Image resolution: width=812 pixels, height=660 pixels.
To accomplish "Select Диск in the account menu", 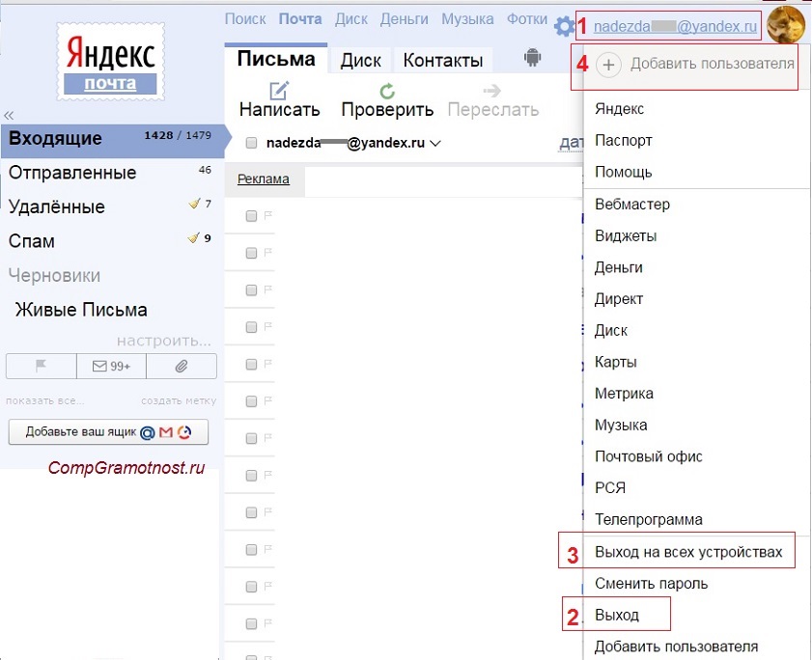I will [x=611, y=331].
